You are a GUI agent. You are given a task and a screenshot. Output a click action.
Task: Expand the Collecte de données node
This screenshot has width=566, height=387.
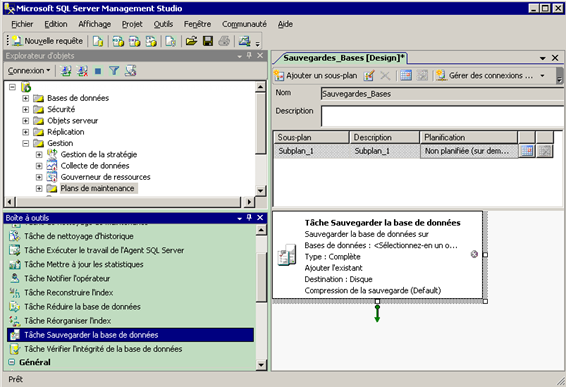39,166
